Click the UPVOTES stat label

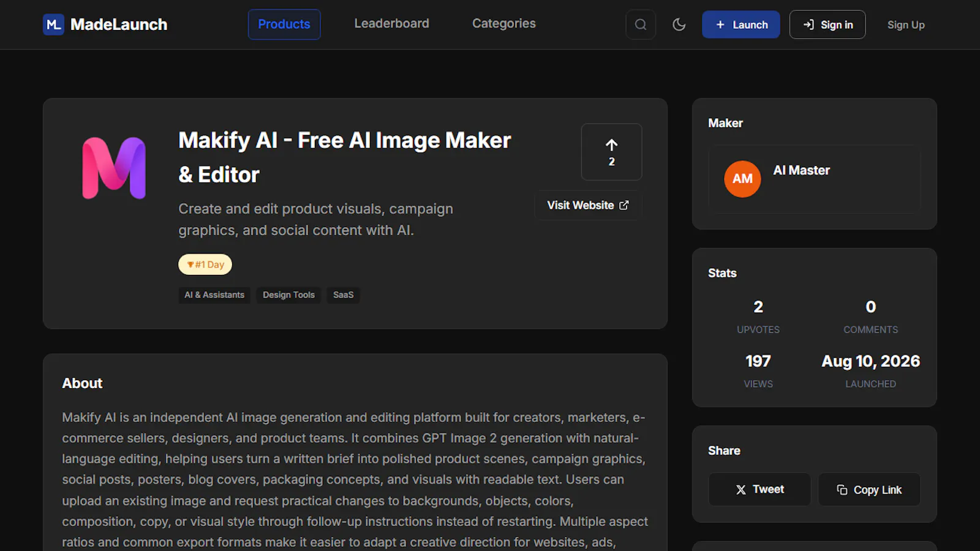tap(758, 329)
